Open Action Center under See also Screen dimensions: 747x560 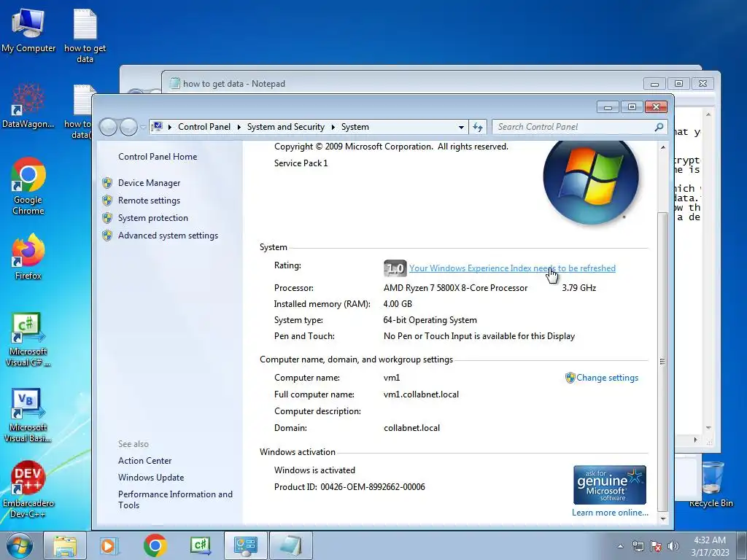point(145,461)
